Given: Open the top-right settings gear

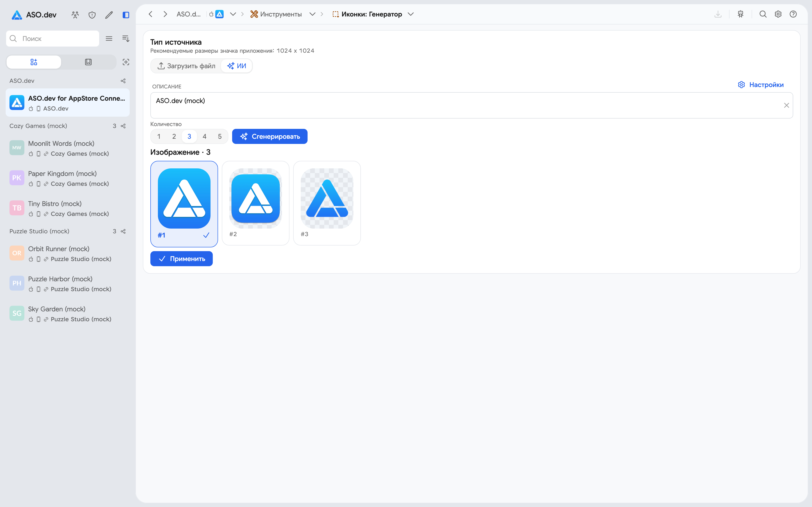Looking at the screenshot, I should [778, 14].
